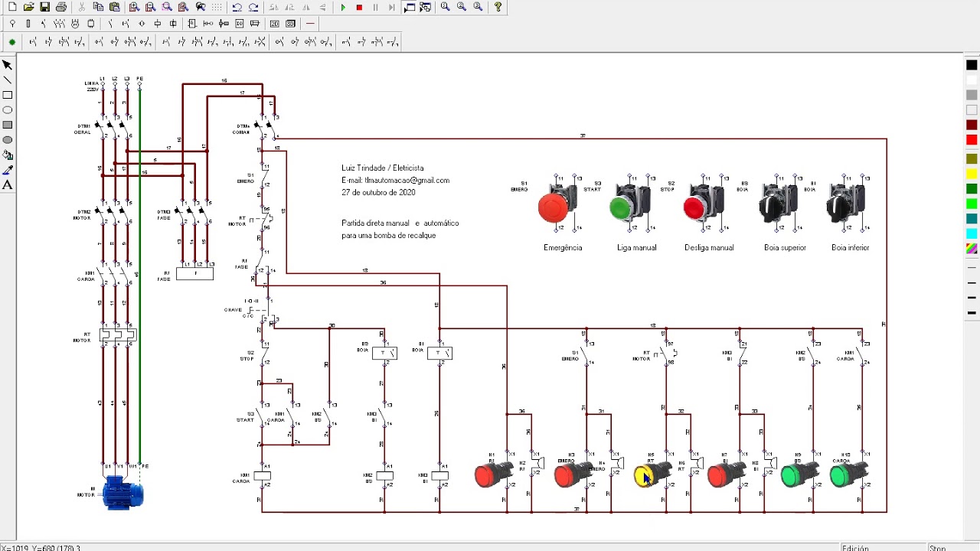Save the schematic with floppy disk icon
Screen dimensions: 980x551
[x=45, y=7]
